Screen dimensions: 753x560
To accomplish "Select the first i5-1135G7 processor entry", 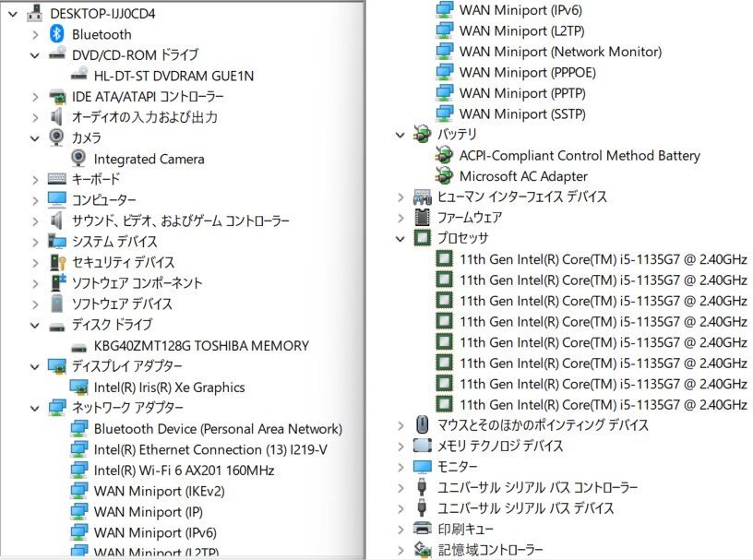I will click(x=604, y=259).
